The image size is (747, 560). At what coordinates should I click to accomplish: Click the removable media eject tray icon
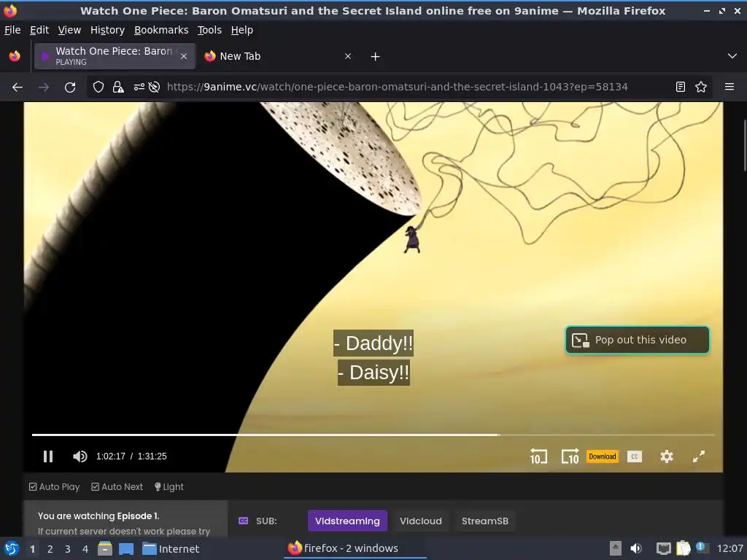615,548
